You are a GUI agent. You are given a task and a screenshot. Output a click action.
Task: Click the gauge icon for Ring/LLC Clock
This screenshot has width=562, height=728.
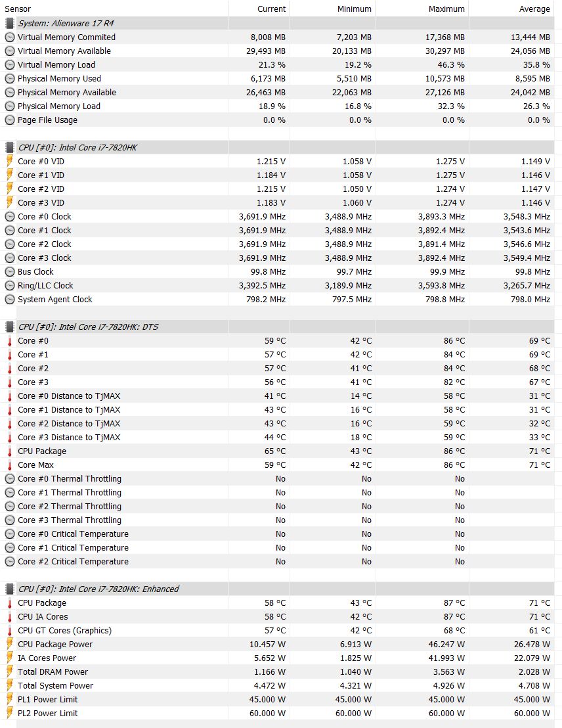pyautogui.click(x=9, y=286)
